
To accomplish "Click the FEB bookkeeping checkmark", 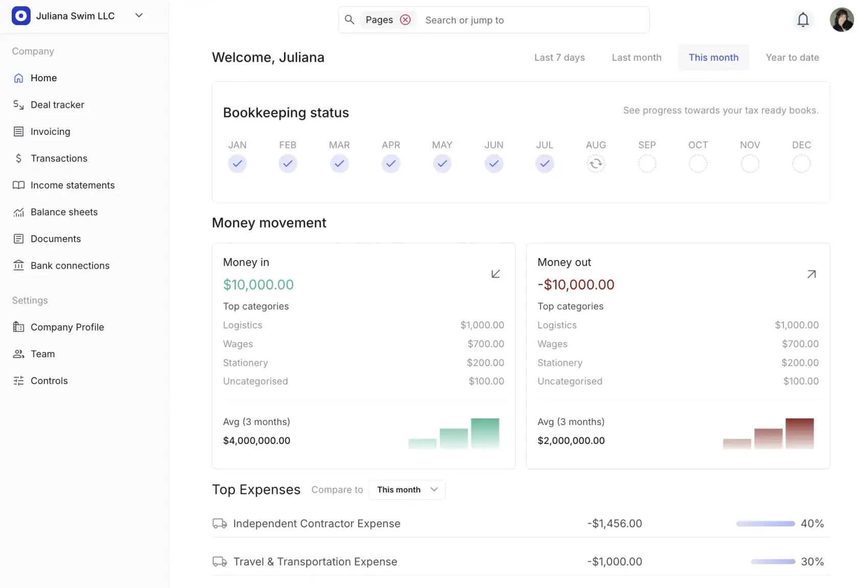I will pyautogui.click(x=288, y=163).
